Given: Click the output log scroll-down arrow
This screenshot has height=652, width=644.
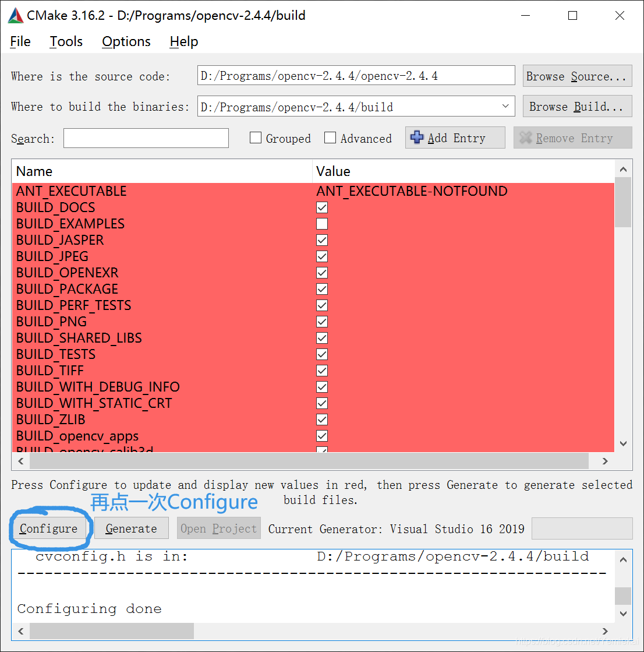Looking at the screenshot, I should pyautogui.click(x=623, y=614).
